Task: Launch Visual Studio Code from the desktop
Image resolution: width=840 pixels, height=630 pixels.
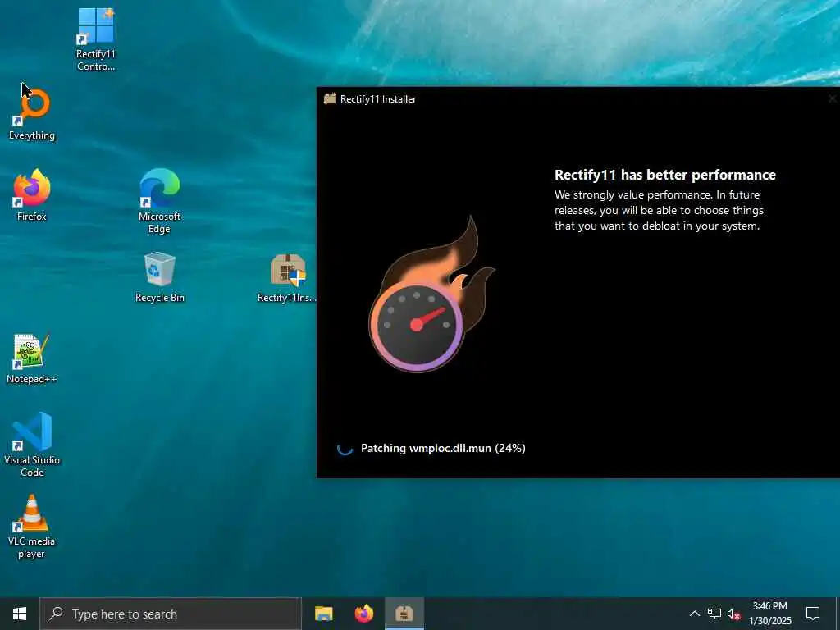Action: [x=32, y=444]
